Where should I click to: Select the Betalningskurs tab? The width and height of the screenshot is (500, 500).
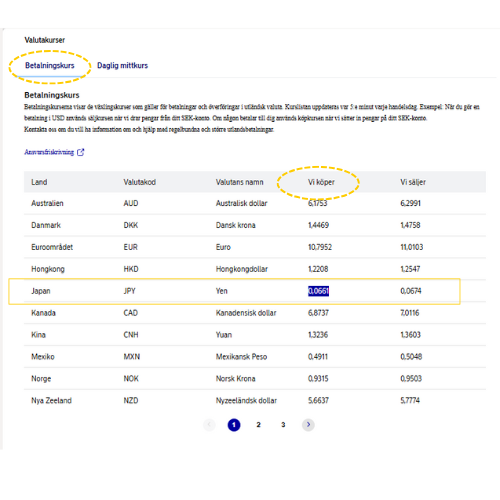click(50, 65)
